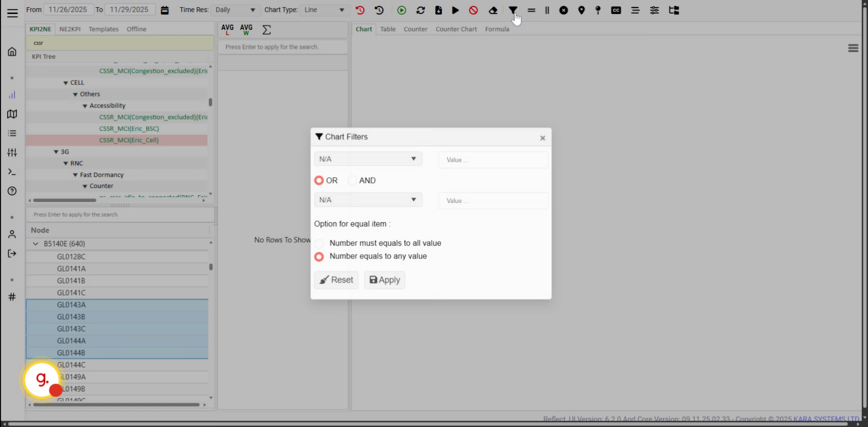Click the Apply button in Chart Filters
Image resolution: width=868 pixels, height=427 pixels.
(385, 280)
